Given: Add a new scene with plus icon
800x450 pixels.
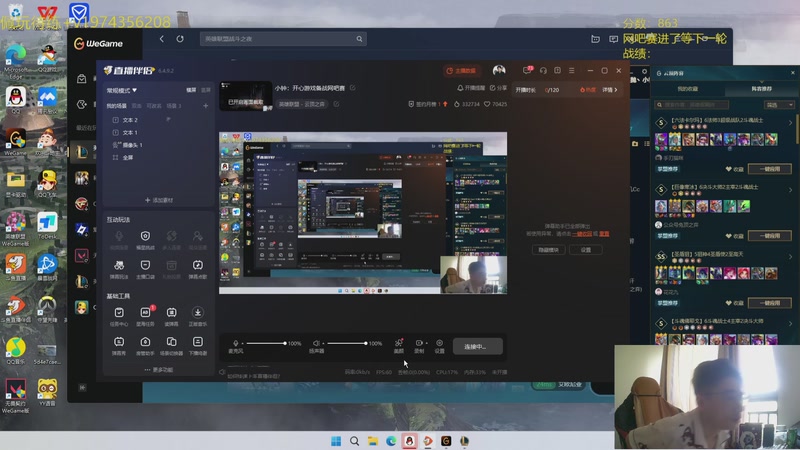Looking at the screenshot, I should tap(206, 106).
